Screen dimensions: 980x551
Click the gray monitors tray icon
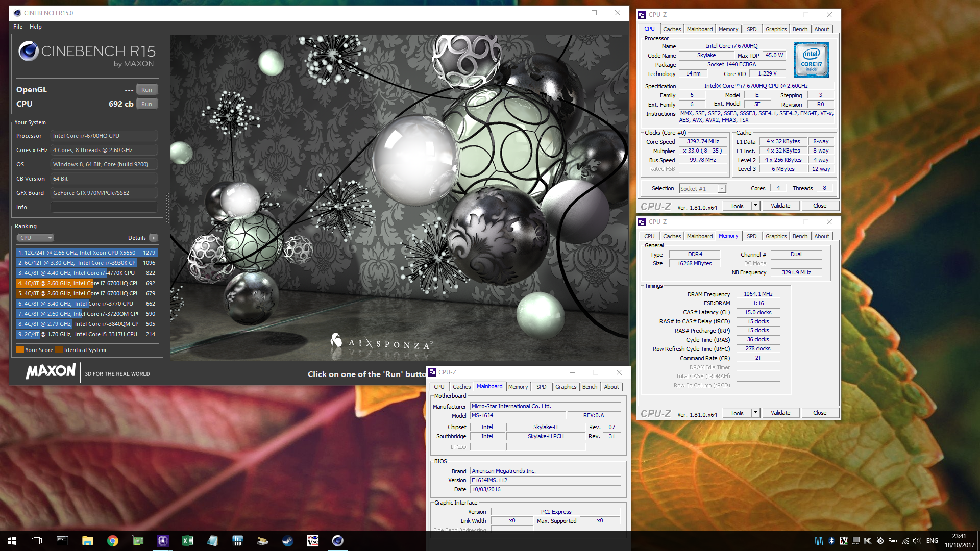[x=855, y=541]
